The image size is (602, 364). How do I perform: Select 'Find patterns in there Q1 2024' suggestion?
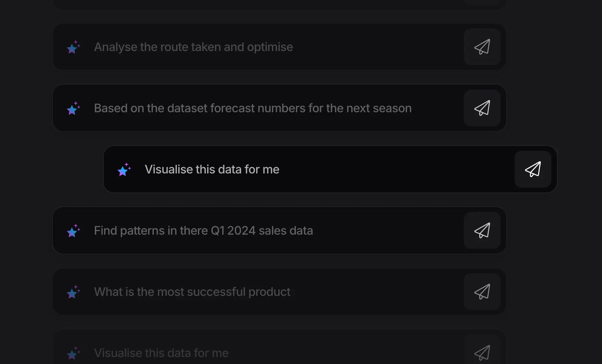tap(204, 231)
